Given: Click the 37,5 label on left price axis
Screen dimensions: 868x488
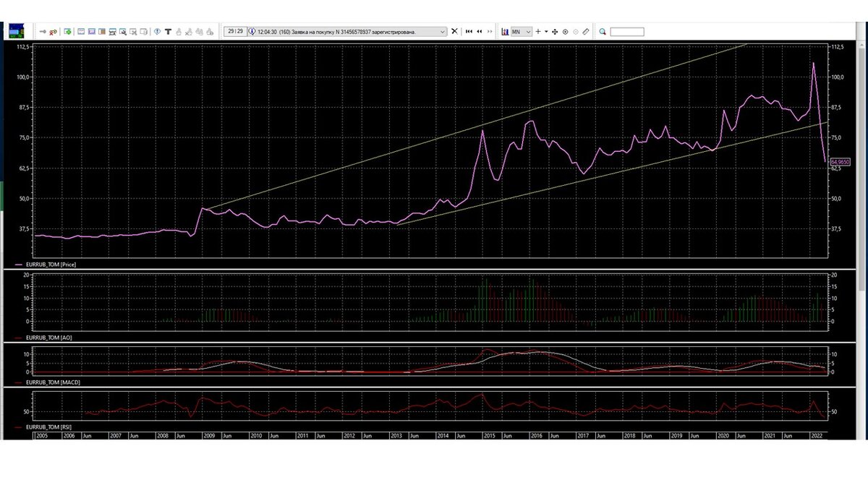Looking at the screenshot, I should point(24,228).
